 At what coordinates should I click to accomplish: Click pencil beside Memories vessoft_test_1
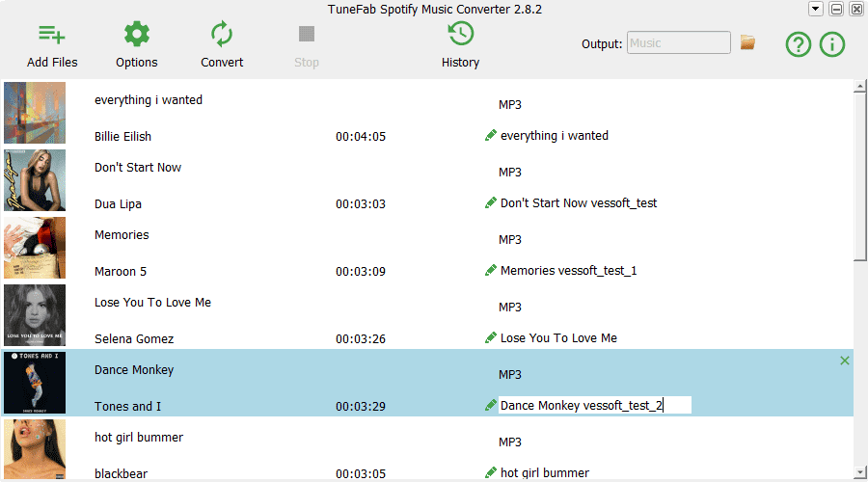click(x=491, y=271)
